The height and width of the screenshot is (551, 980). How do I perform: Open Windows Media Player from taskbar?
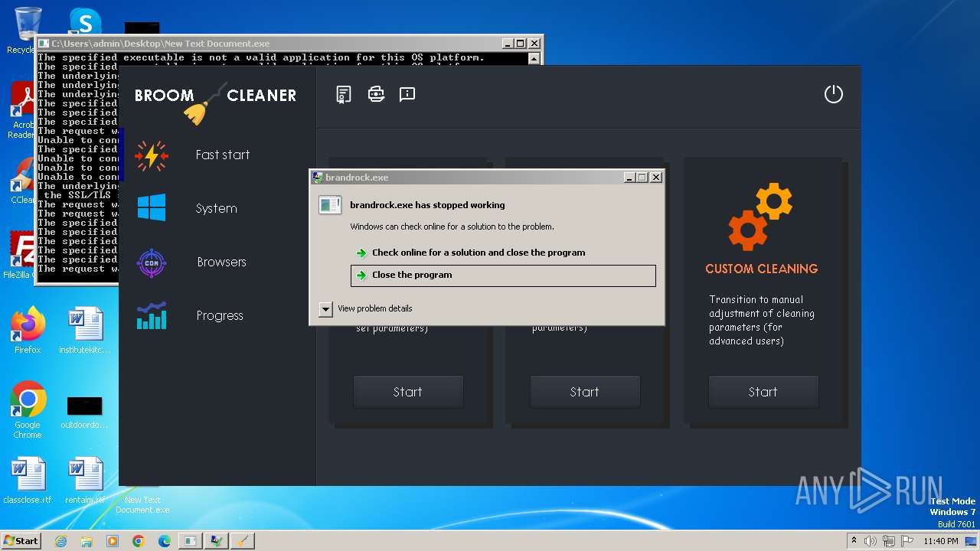113,541
